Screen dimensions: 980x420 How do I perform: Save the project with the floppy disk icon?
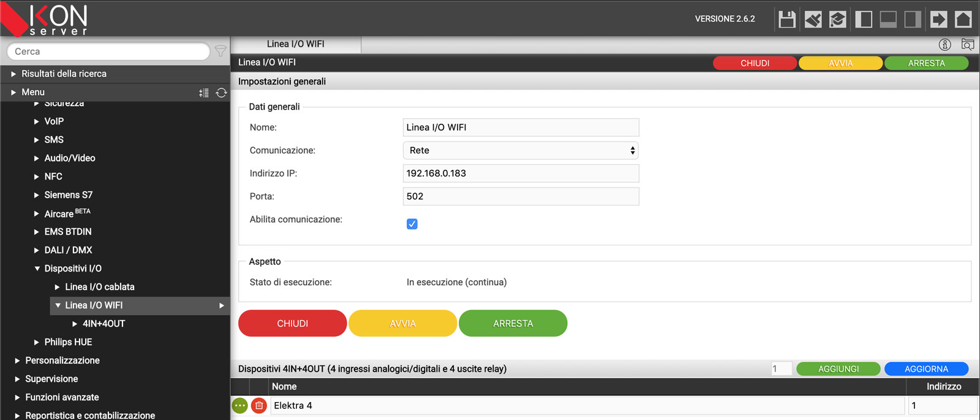[787, 19]
